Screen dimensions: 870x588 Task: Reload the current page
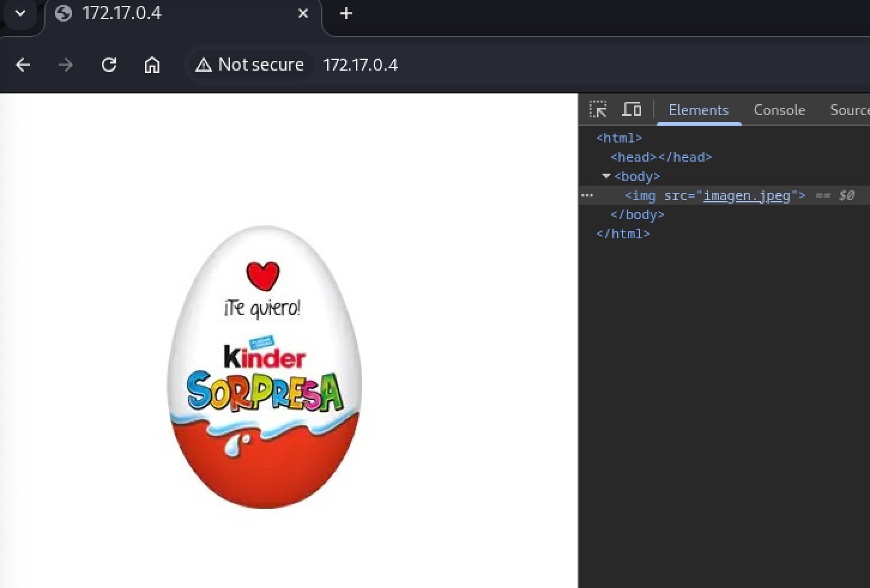[109, 65]
